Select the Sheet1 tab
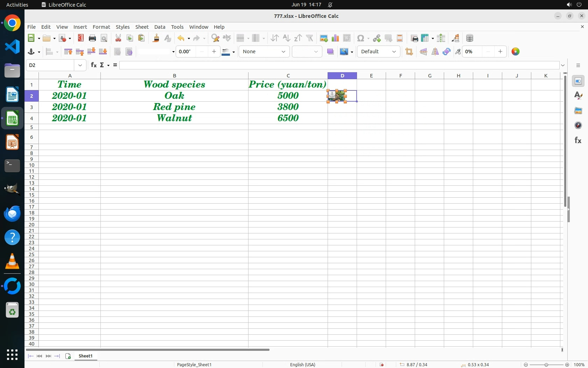The height and width of the screenshot is (368, 588). point(86,356)
